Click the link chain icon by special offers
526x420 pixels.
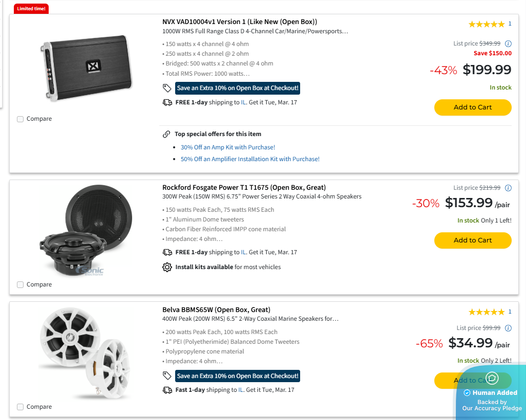pos(166,134)
